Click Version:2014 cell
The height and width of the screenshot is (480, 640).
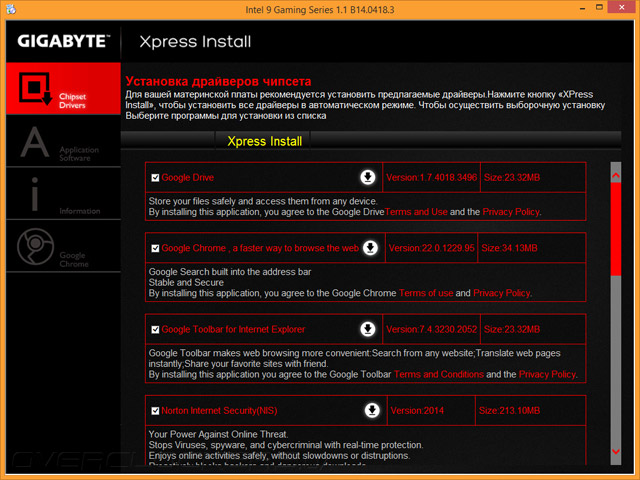(x=431, y=411)
